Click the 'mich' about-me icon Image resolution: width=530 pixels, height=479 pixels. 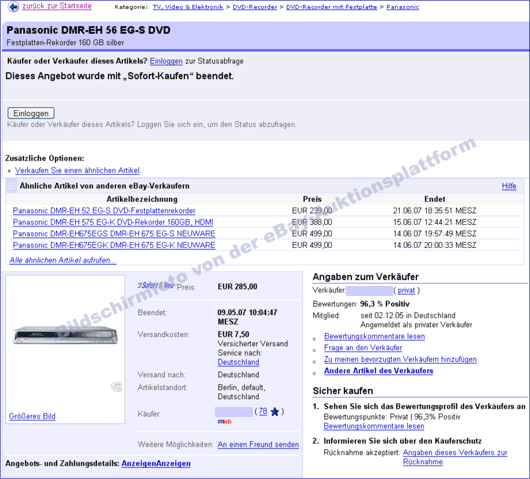224,422
